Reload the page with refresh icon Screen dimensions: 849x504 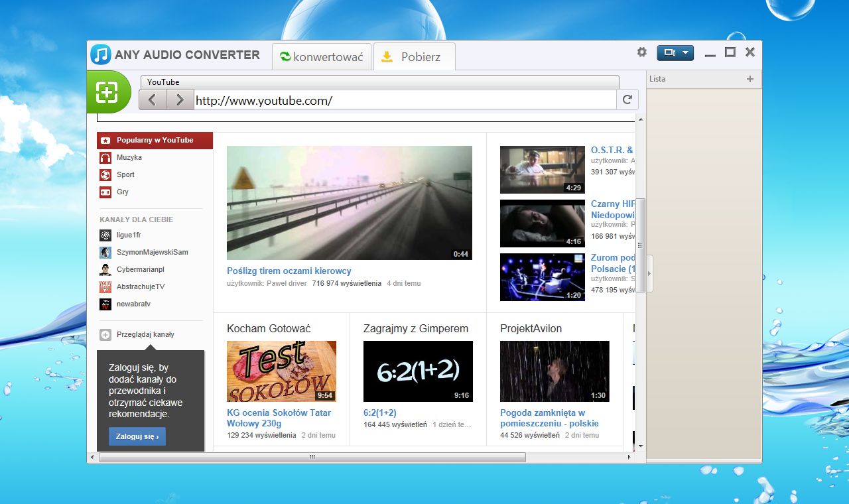click(627, 100)
